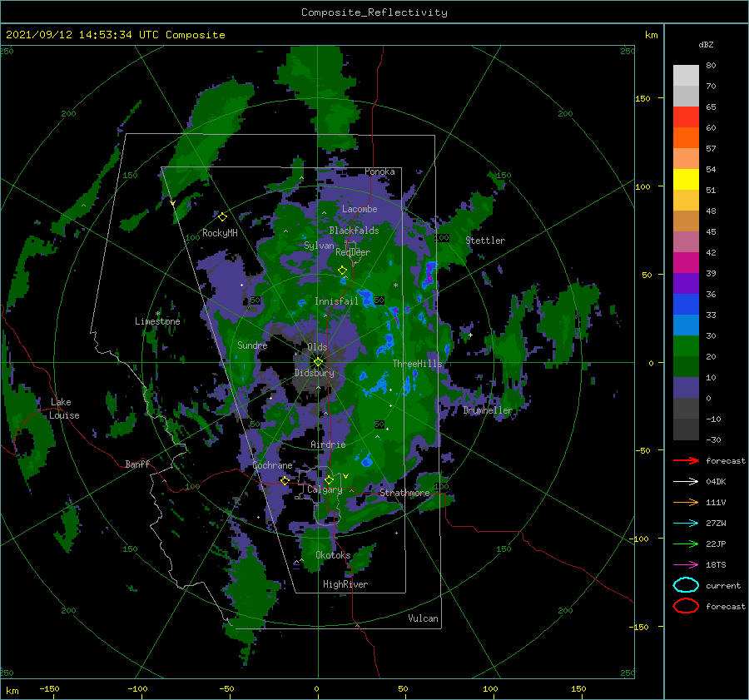The image size is (749, 700).
Task: Click the cyan current ellipse icon
Action: [x=686, y=585]
